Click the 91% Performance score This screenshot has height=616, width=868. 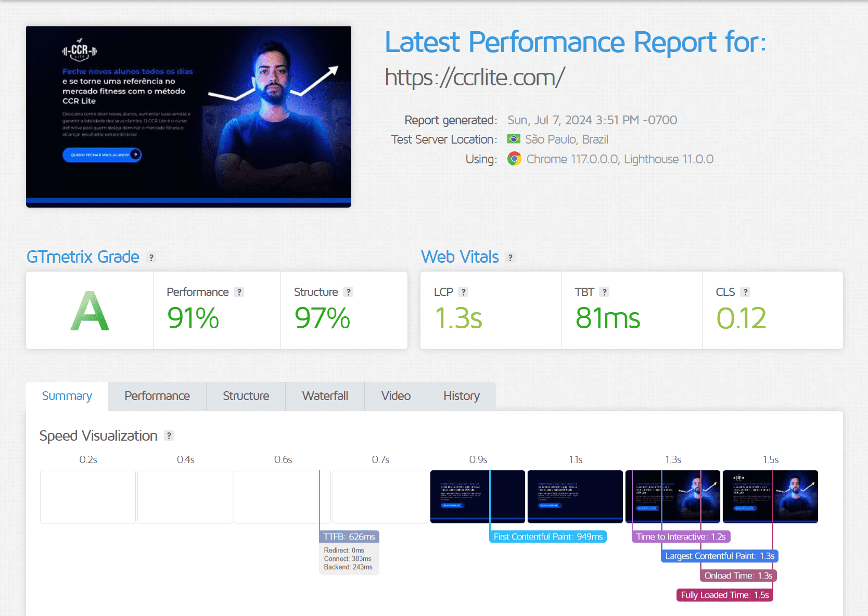point(193,318)
